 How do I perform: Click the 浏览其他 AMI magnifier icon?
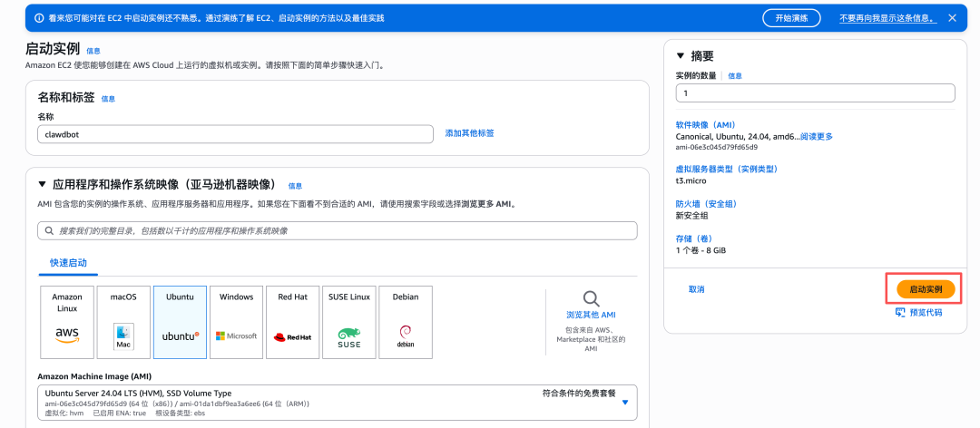coord(591,298)
